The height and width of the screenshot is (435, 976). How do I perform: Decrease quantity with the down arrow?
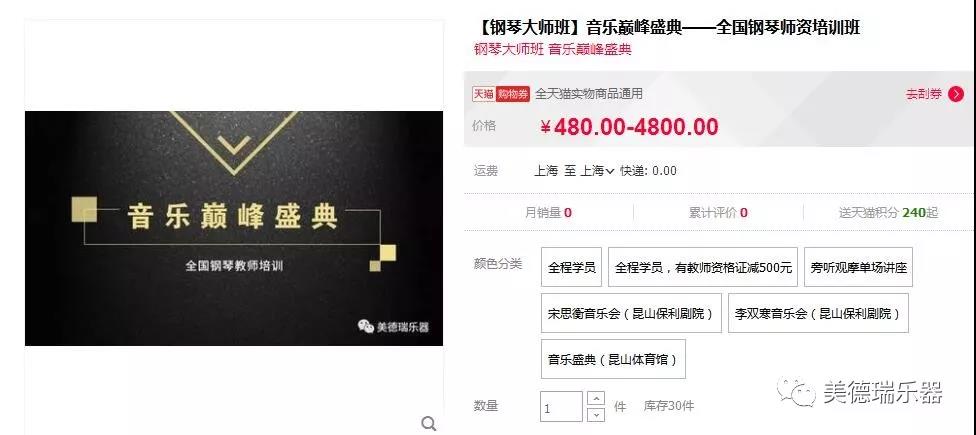pos(596,414)
